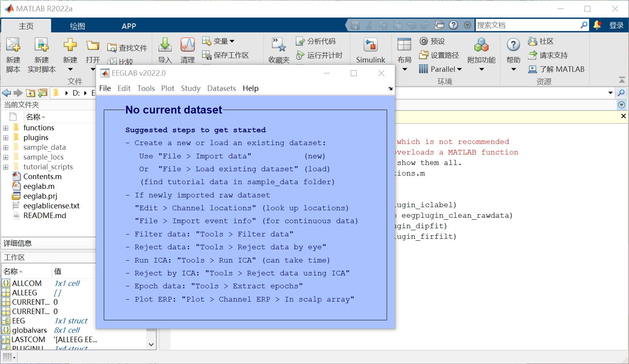Select globalvars variable in workspace

click(29, 330)
